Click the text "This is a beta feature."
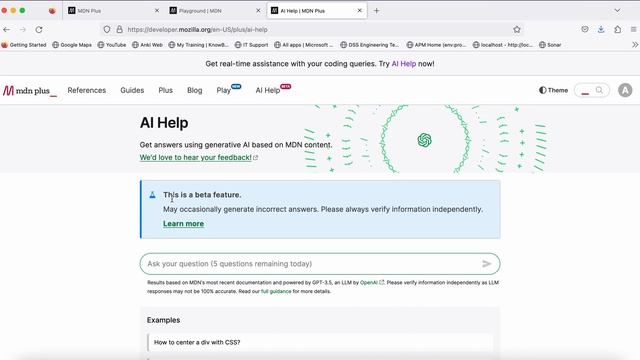The image size is (640, 360). coord(202,195)
